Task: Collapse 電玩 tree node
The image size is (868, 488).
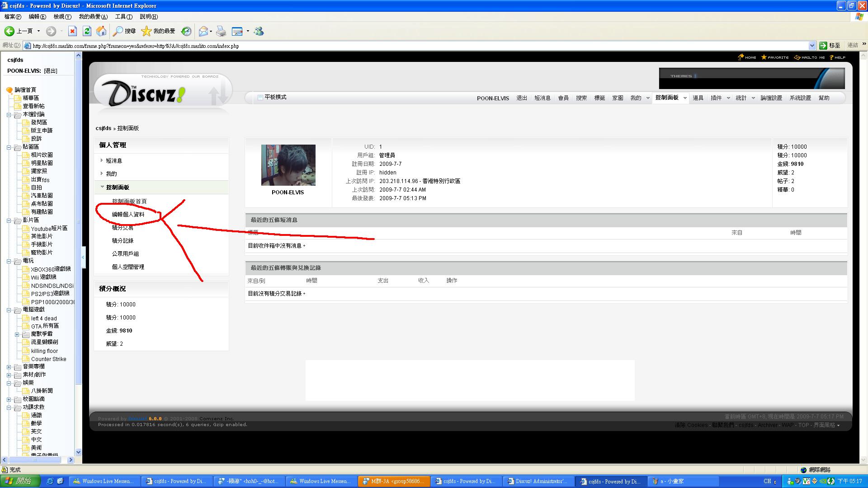Action: click(9, 261)
